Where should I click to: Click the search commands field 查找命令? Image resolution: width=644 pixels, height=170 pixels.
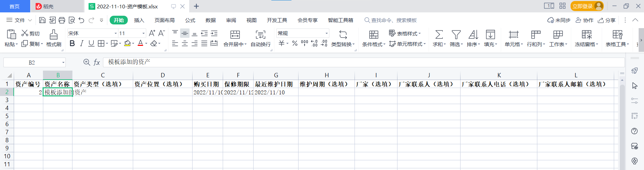point(391,20)
